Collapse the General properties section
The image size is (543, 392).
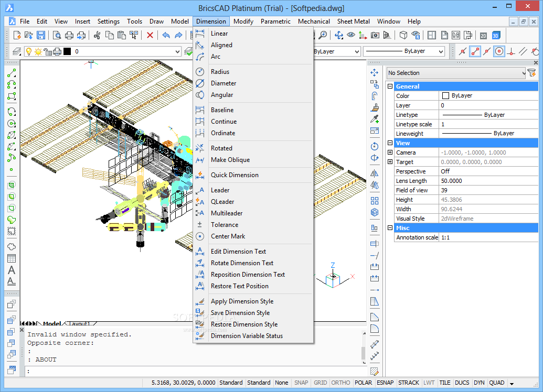tap(390, 86)
